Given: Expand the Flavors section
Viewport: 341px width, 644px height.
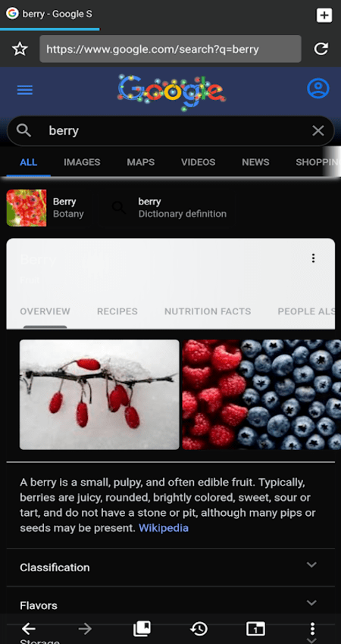Looking at the screenshot, I should (170, 605).
